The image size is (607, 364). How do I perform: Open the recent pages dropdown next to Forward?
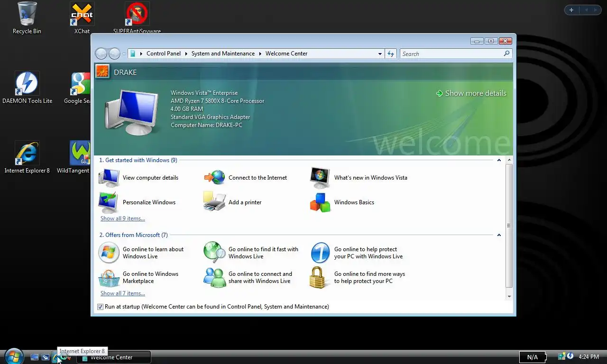pos(124,54)
